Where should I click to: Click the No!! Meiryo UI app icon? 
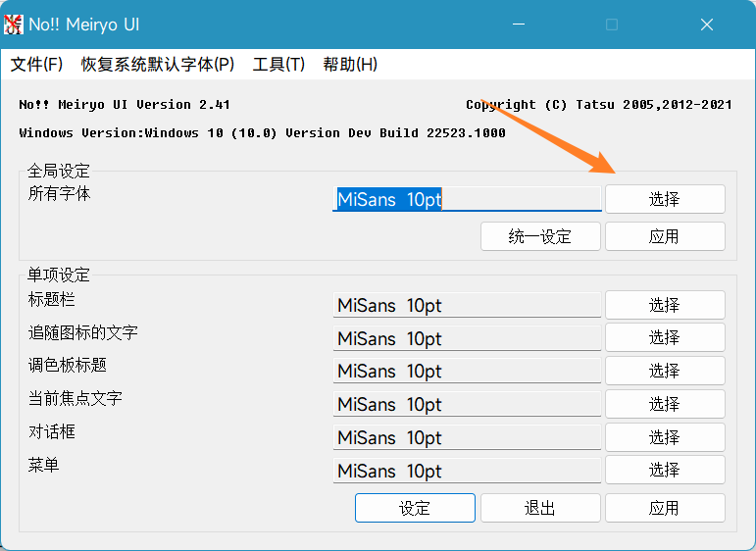click(x=13, y=25)
